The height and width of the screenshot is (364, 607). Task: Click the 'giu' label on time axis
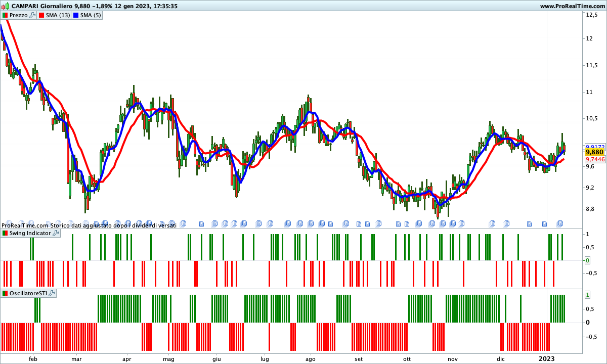click(216, 359)
